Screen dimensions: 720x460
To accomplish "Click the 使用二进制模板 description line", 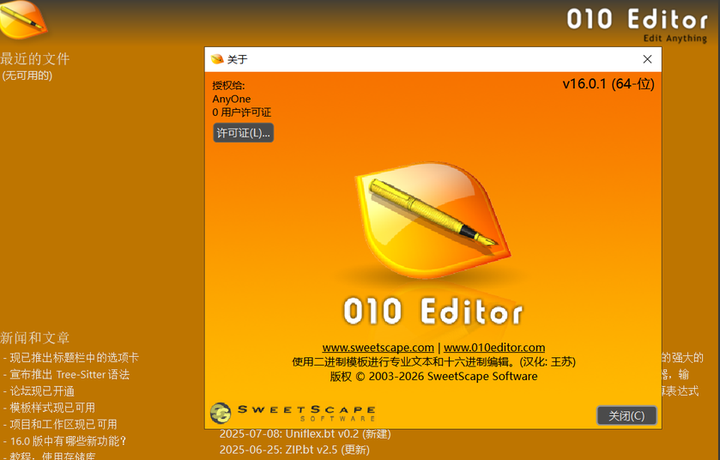I will tap(433, 362).
